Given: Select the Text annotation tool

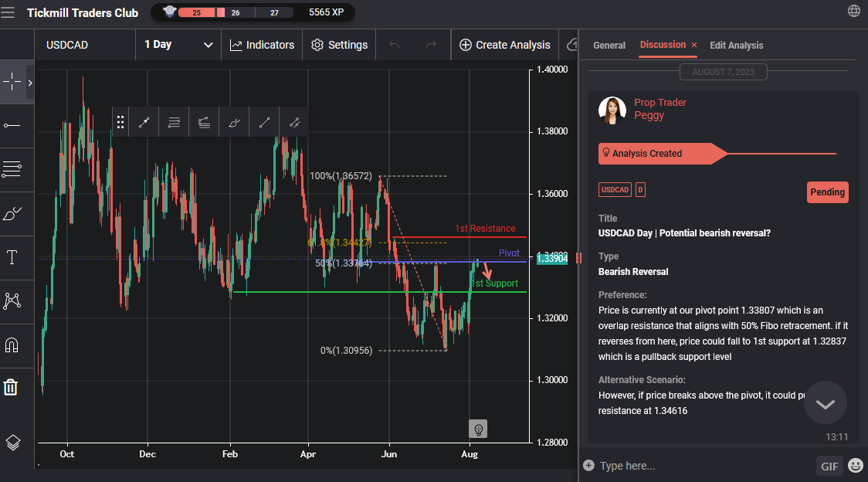Looking at the screenshot, I should [12, 258].
